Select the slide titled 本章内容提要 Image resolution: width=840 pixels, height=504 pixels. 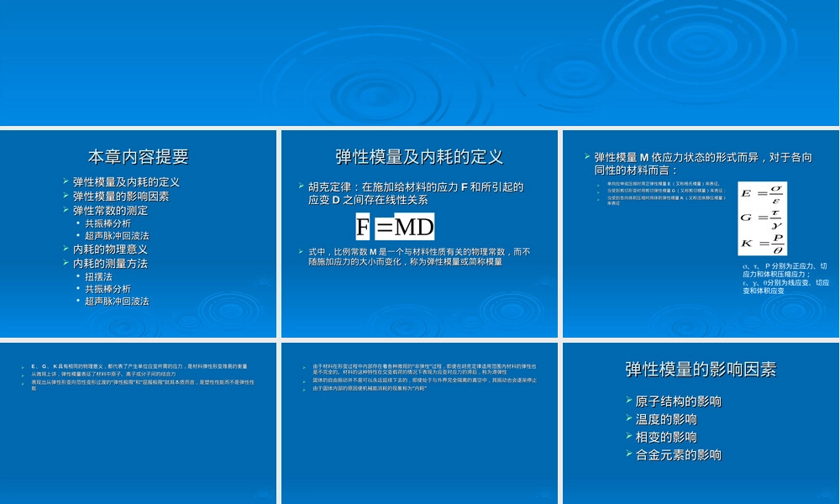tap(138, 234)
